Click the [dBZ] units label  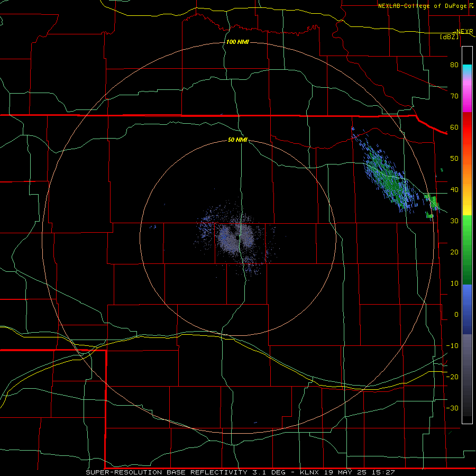coord(449,36)
